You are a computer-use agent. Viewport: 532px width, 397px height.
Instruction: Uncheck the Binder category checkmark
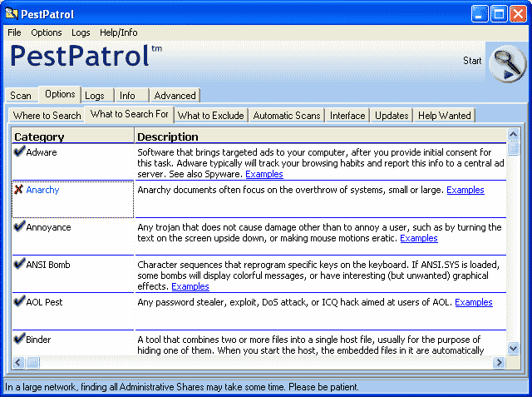point(19,338)
